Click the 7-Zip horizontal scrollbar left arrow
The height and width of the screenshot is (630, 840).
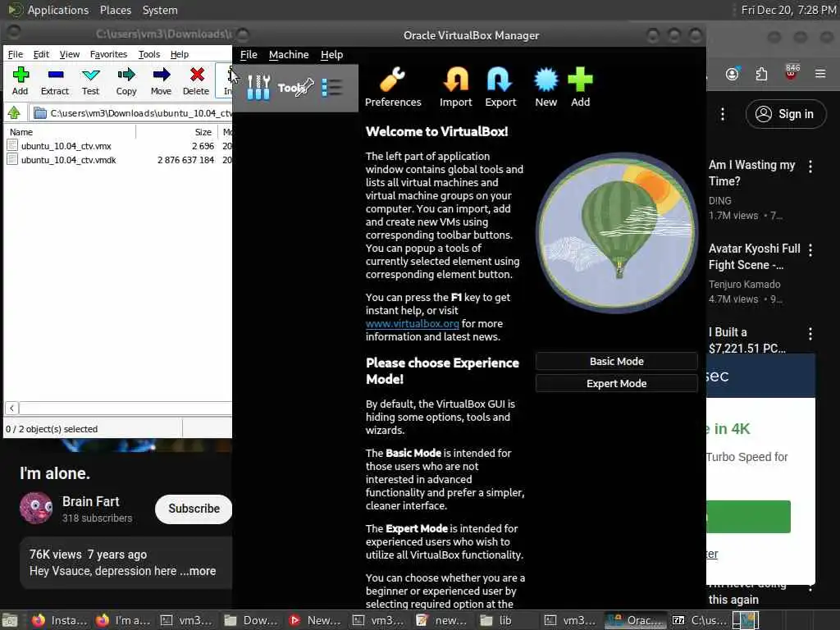click(x=11, y=409)
